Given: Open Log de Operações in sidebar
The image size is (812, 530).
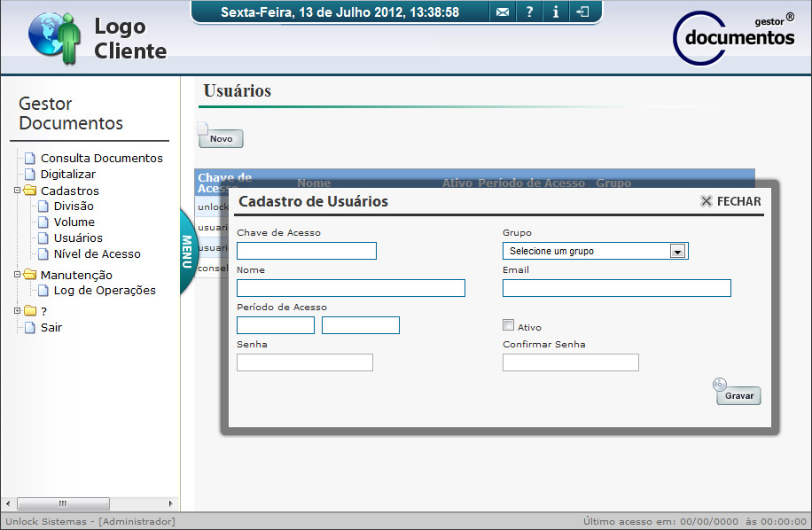Looking at the screenshot, I should [x=104, y=291].
